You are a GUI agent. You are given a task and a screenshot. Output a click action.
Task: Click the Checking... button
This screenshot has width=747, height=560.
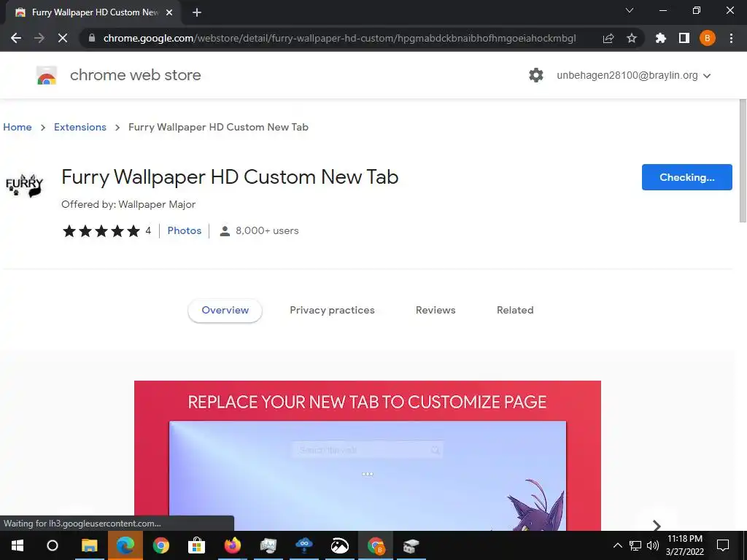[686, 177]
